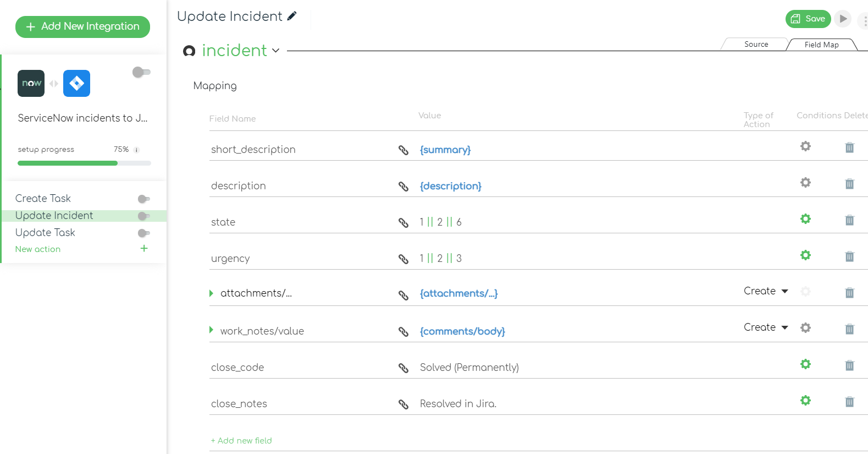Click the setup progress bar
The height and width of the screenshot is (454, 868).
tap(84, 163)
